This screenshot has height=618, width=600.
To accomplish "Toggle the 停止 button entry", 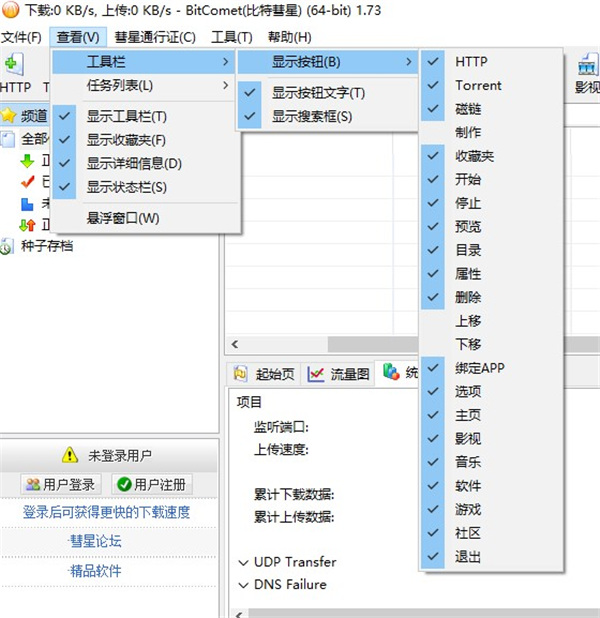I will [491, 203].
